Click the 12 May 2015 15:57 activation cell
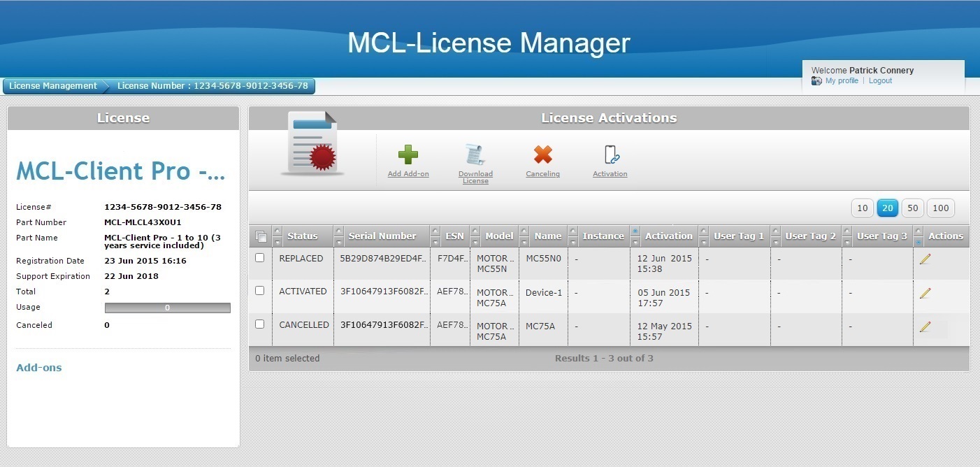The image size is (980, 467). 664,331
